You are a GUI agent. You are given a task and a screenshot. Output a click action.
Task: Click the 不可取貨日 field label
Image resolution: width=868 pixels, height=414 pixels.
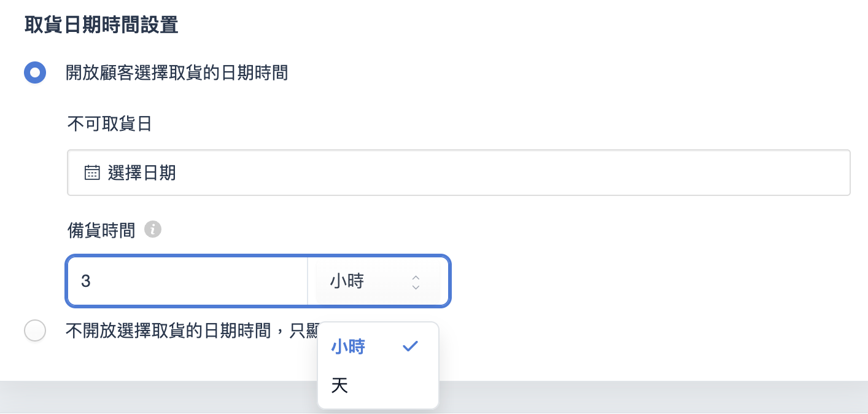(109, 125)
